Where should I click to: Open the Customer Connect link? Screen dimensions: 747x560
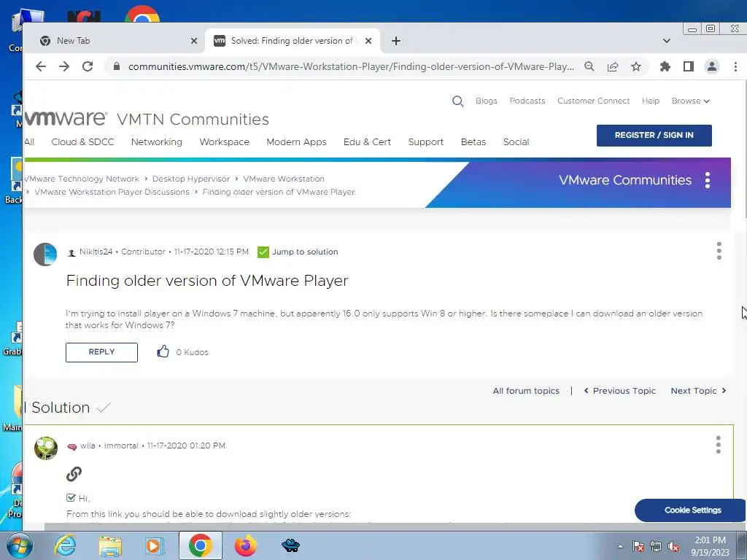click(x=594, y=101)
